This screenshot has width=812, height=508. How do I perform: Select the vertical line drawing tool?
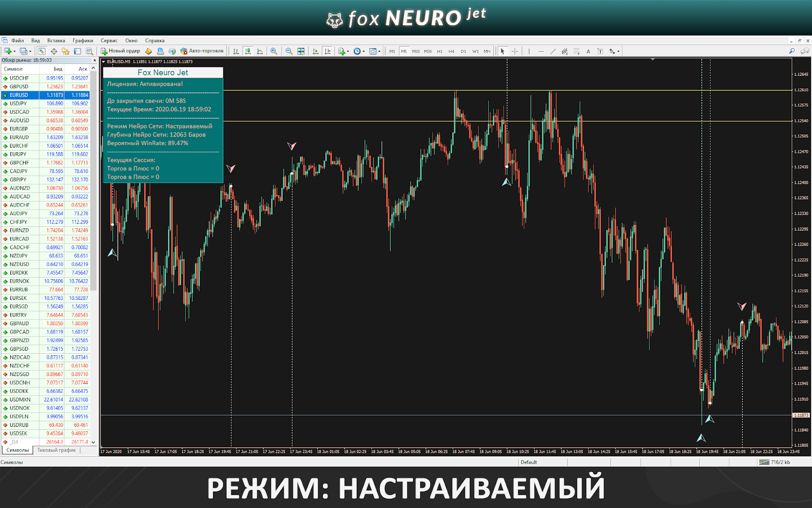point(529,51)
